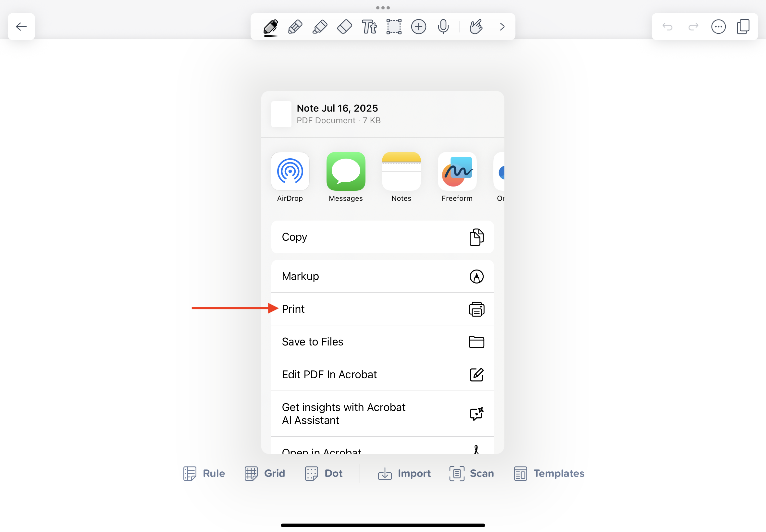Select the lasso selection tool

394,27
